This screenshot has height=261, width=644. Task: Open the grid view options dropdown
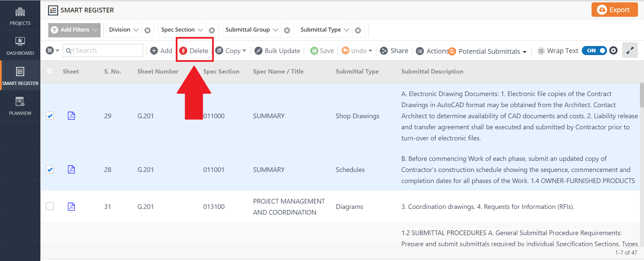point(53,51)
